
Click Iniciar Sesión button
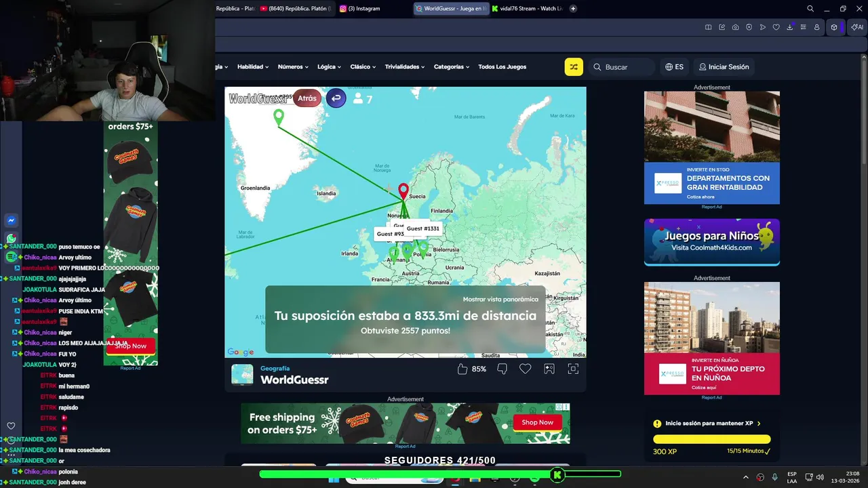click(x=724, y=67)
